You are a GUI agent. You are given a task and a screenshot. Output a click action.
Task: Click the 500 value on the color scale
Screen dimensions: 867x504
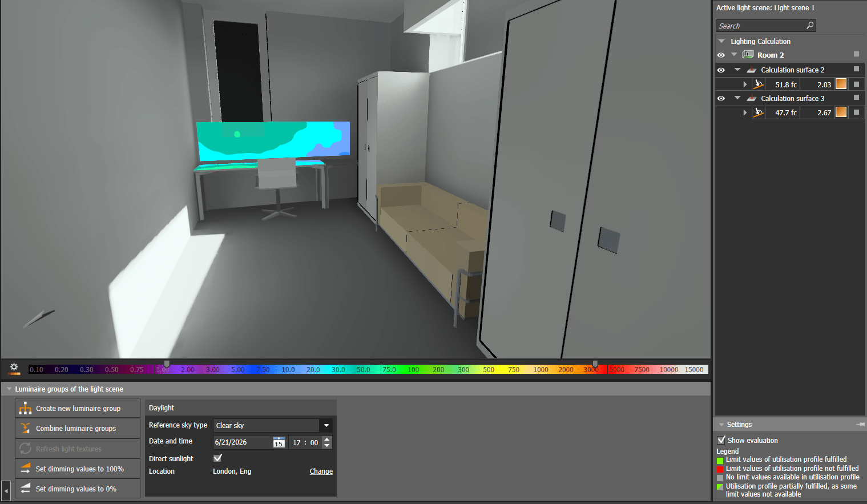(x=489, y=369)
